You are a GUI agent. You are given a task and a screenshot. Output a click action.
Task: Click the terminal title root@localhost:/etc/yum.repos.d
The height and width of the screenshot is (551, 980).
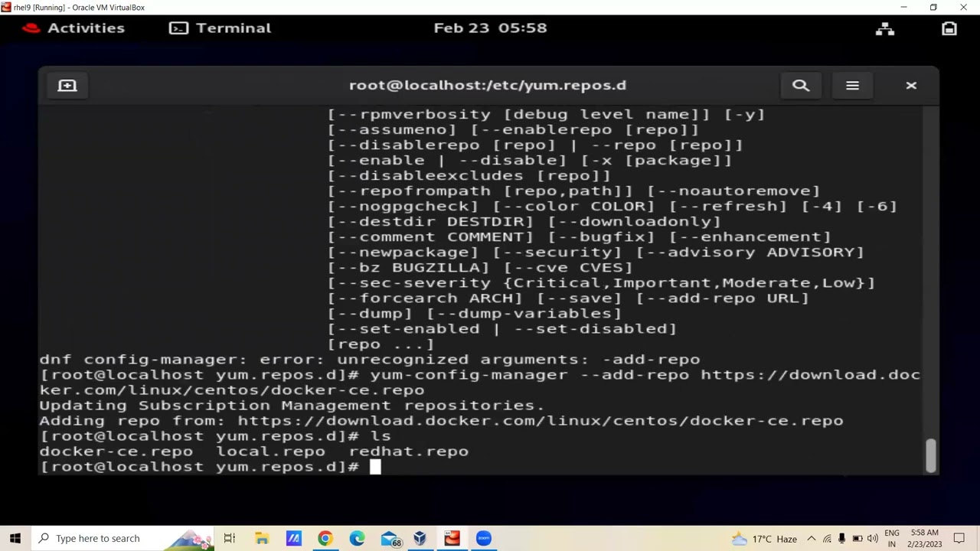point(488,85)
